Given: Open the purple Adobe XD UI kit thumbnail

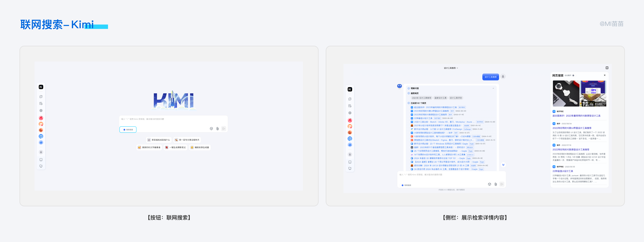Looking at the screenshot, I should (593, 87).
